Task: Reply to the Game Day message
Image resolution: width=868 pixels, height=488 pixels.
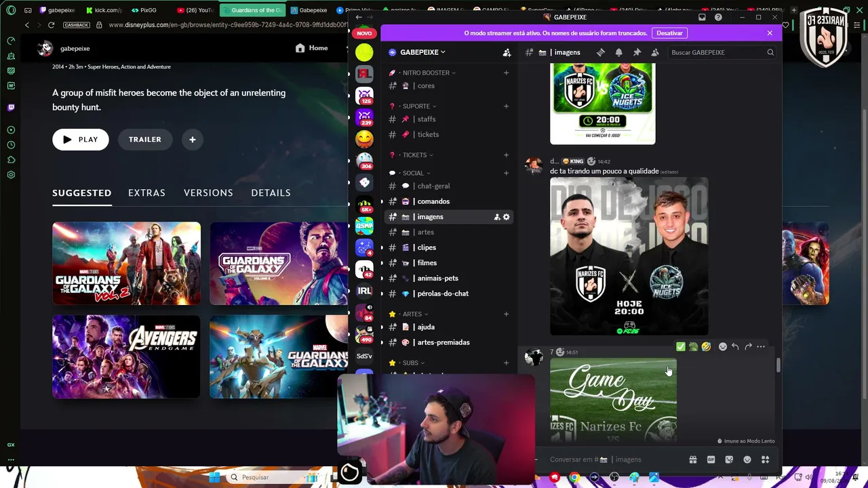Action: click(x=735, y=347)
